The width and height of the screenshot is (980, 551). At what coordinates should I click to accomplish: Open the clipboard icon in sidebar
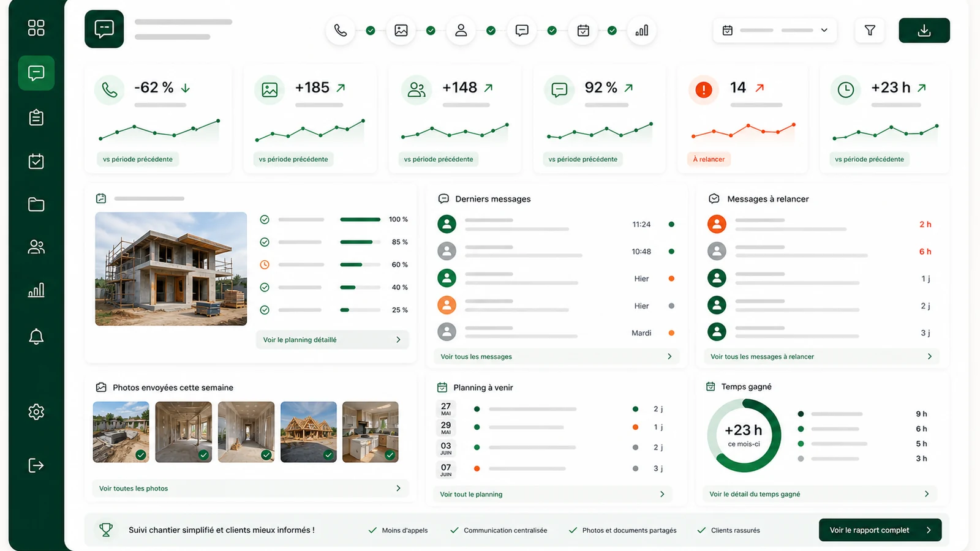[x=36, y=118]
